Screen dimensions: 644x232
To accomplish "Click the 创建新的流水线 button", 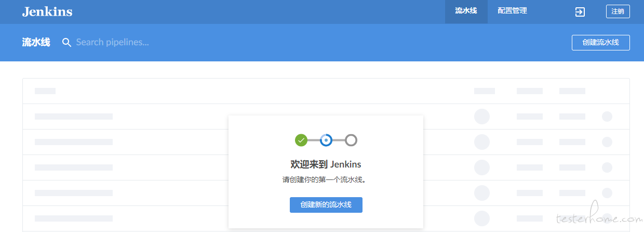I will pyautogui.click(x=326, y=205).
